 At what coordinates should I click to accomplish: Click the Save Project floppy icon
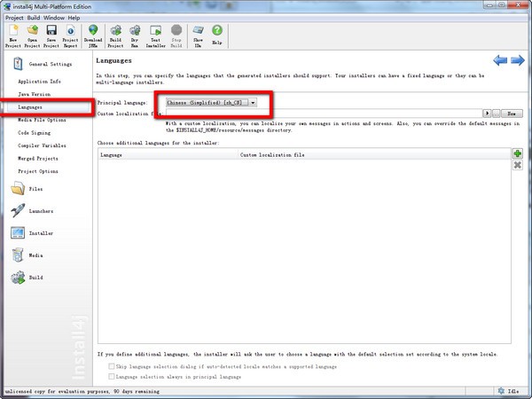(51, 34)
